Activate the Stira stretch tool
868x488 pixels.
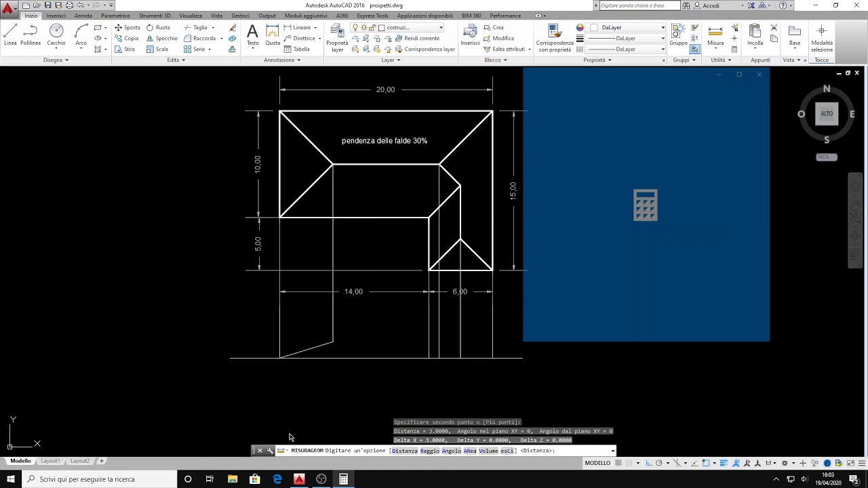[x=125, y=49]
